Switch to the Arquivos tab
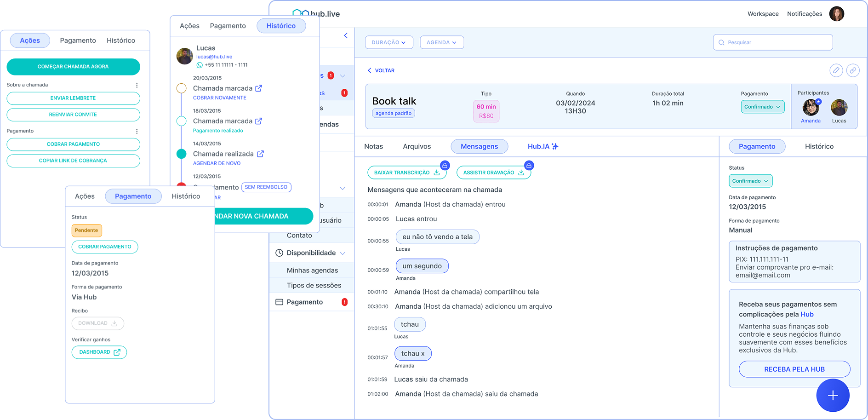 pos(417,146)
